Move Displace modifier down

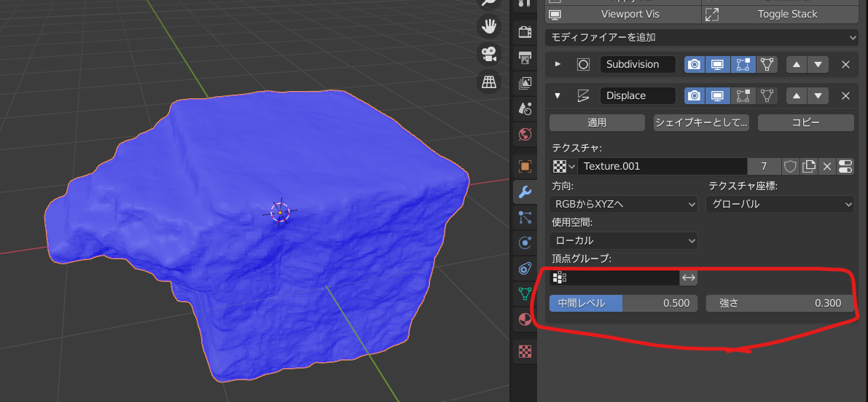pyautogui.click(x=818, y=95)
